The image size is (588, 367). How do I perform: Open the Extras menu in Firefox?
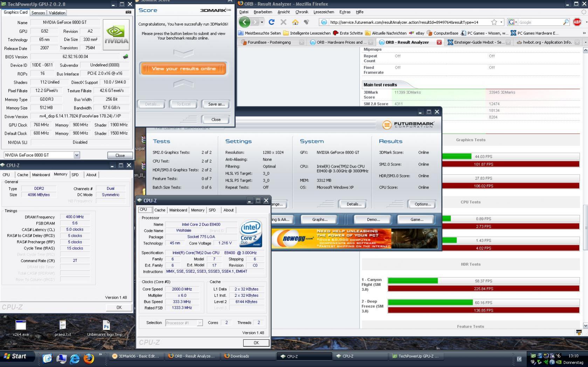(x=345, y=12)
